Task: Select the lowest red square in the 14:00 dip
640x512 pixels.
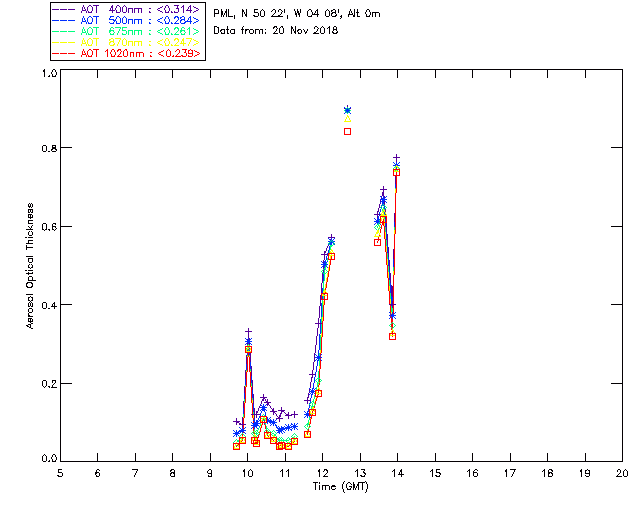Action: (x=393, y=336)
